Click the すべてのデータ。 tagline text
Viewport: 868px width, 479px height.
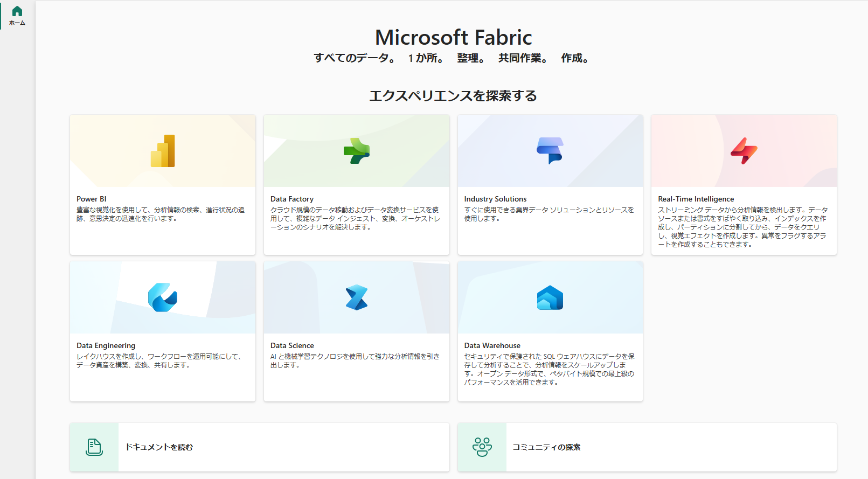pyautogui.click(x=355, y=58)
